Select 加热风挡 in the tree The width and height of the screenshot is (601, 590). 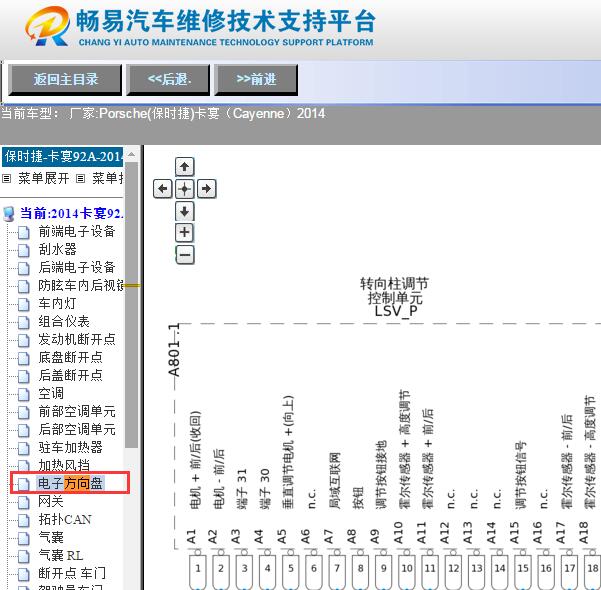(x=64, y=465)
